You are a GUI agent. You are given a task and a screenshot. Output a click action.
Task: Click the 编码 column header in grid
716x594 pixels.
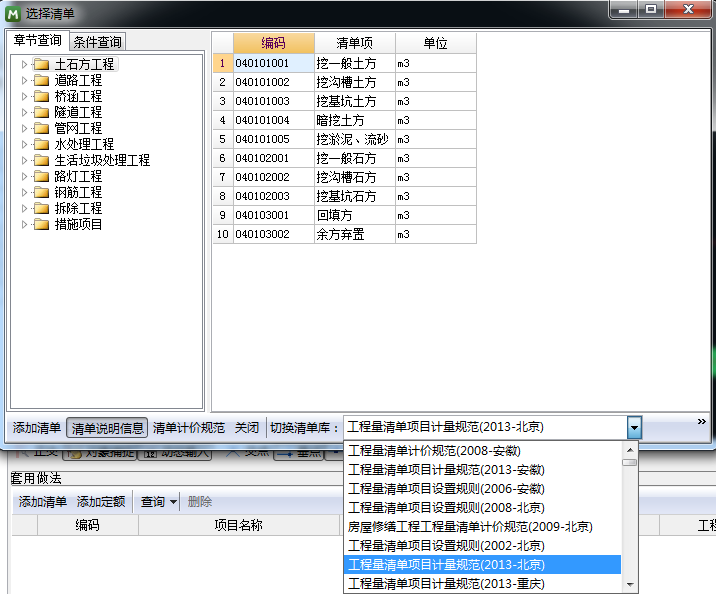click(x=273, y=44)
